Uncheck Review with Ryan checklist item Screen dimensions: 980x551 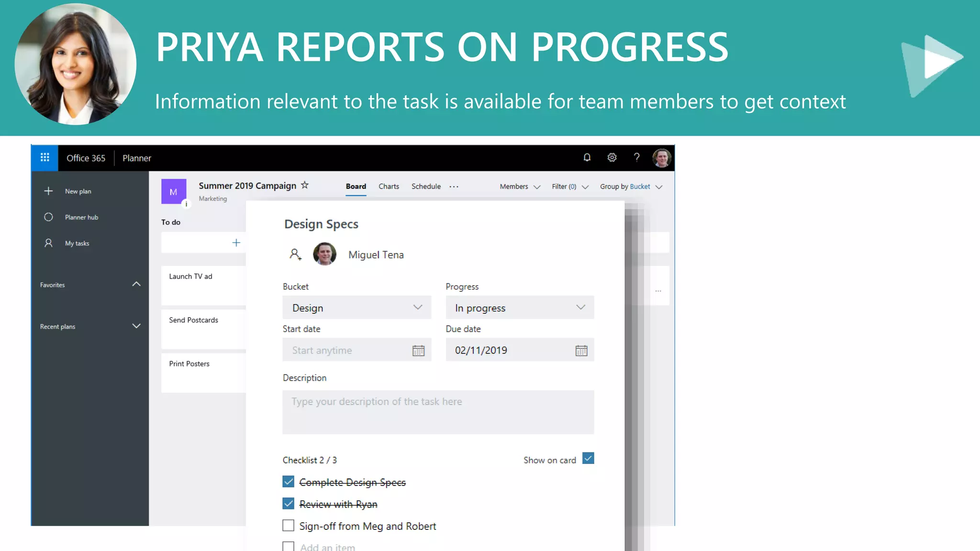pyautogui.click(x=288, y=504)
